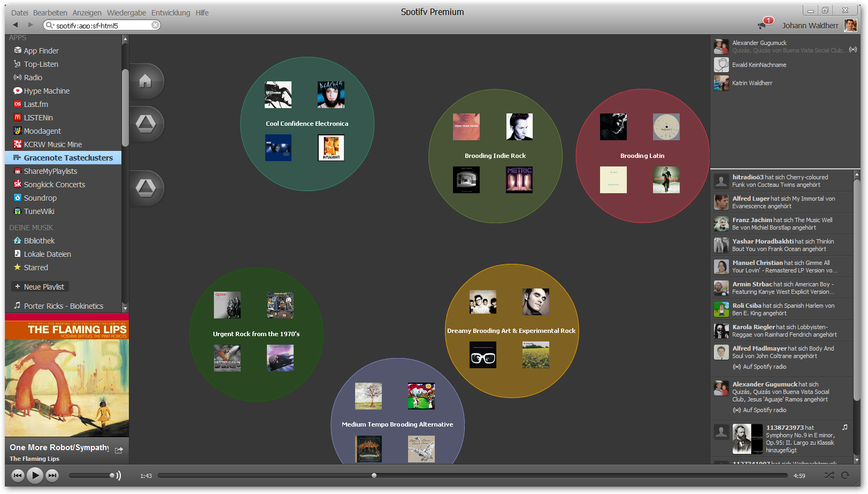Open the LISTENin app

click(x=63, y=118)
